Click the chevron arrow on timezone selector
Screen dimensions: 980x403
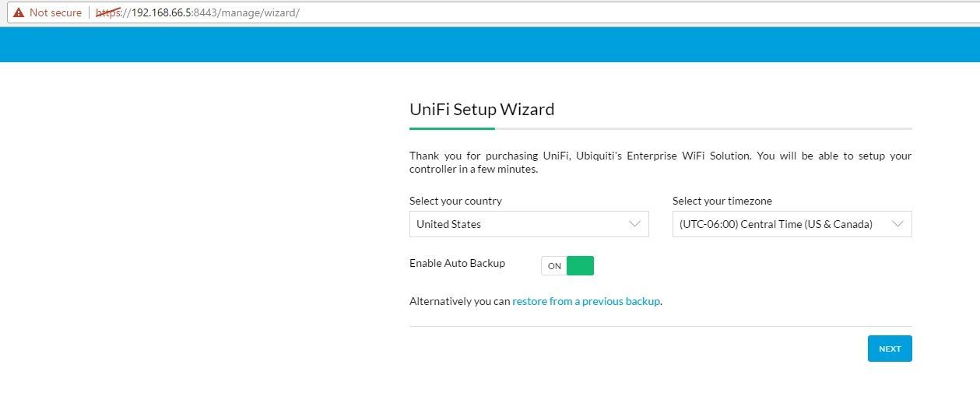[x=897, y=224]
